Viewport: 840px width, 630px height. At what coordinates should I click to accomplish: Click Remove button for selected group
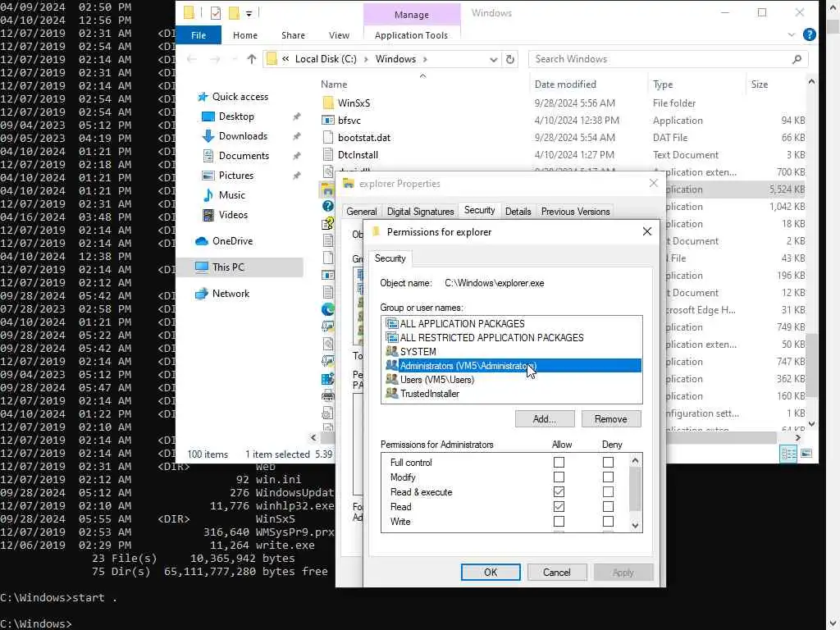(x=610, y=419)
